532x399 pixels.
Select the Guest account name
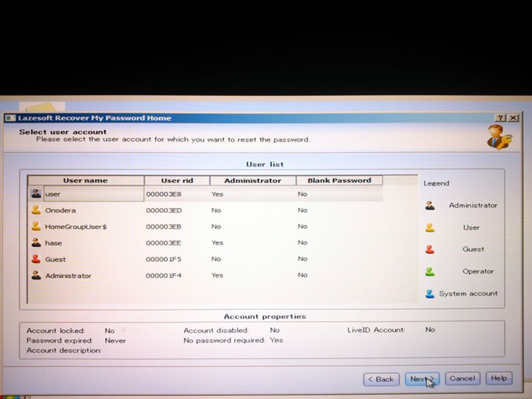tap(56, 259)
